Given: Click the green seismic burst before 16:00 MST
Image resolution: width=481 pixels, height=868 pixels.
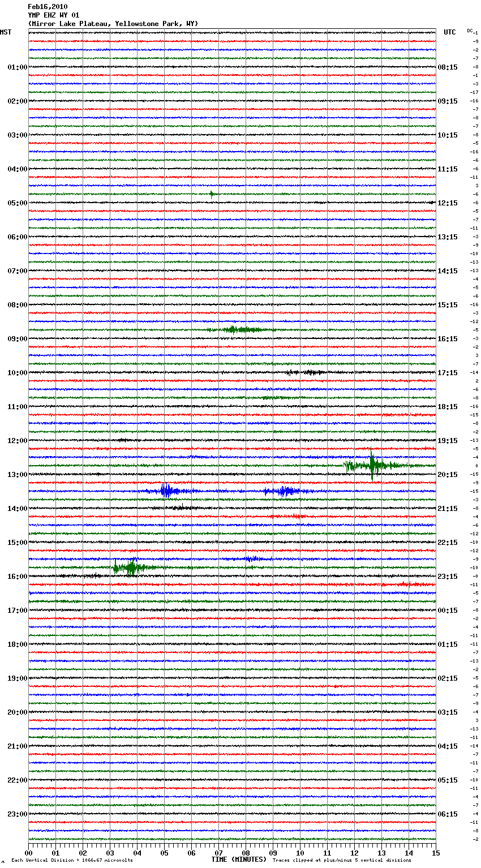Looking at the screenshot, I should click(x=134, y=566).
